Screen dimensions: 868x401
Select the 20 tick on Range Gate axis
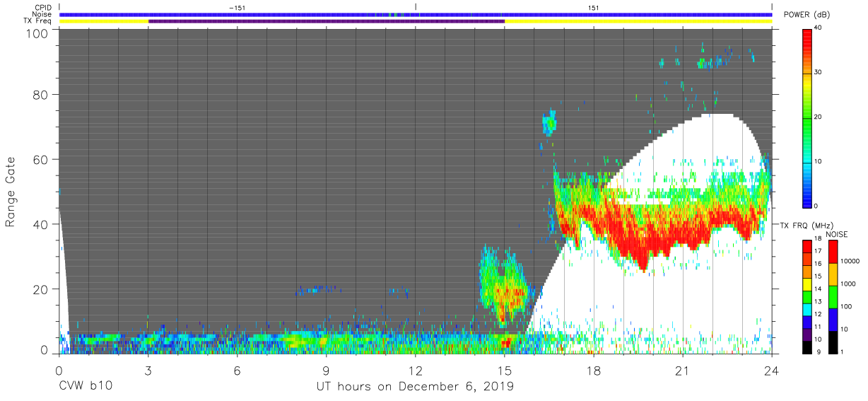pos(41,289)
